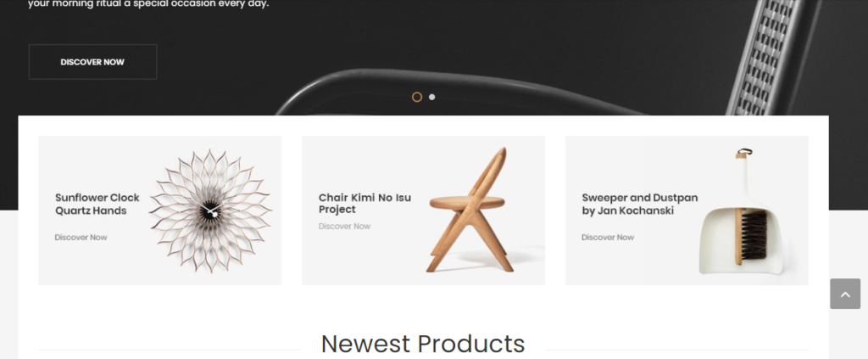Viewport: 868px width, 359px height.
Task: Click the hero tagline about morning ritual
Action: (x=148, y=4)
